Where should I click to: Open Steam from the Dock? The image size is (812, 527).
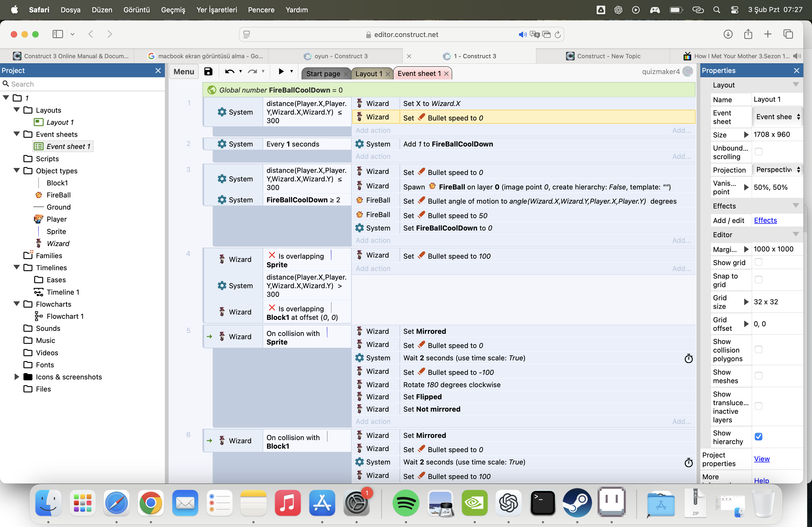(577, 503)
